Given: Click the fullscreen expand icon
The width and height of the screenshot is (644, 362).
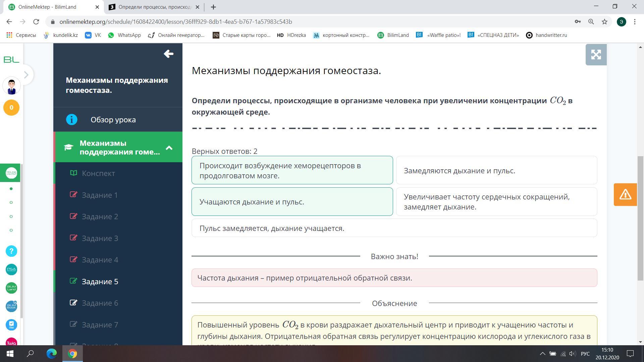Looking at the screenshot, I should [x=596, y=55].
